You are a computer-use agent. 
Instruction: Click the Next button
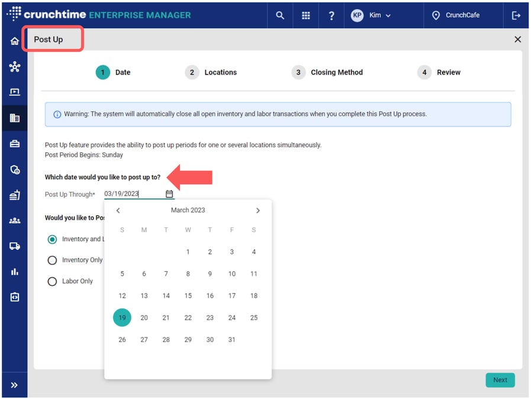pyautogui.click(x=500, y=379)
